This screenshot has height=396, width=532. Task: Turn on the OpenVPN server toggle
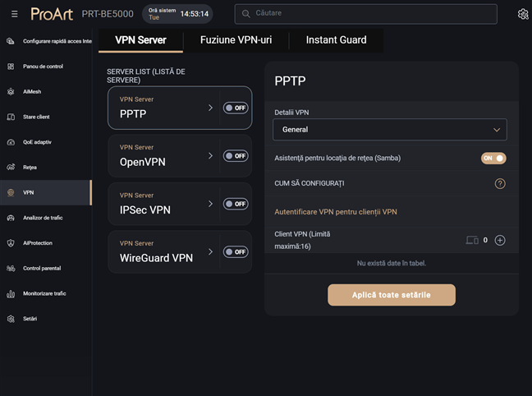point(236,156)
